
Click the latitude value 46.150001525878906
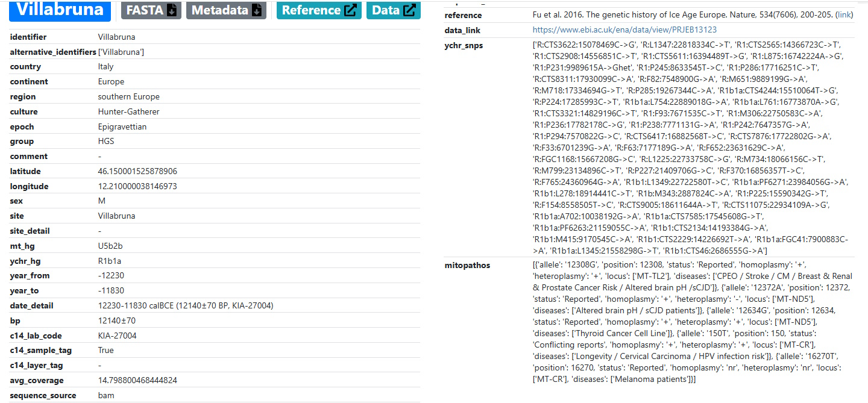pyautogui.click(x=137, y=172)
